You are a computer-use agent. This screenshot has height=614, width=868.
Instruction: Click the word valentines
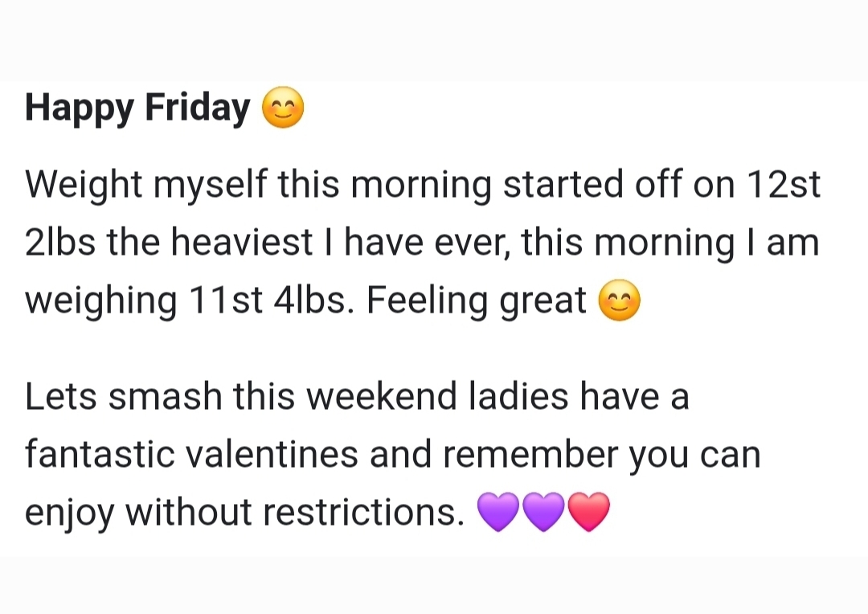272,455
